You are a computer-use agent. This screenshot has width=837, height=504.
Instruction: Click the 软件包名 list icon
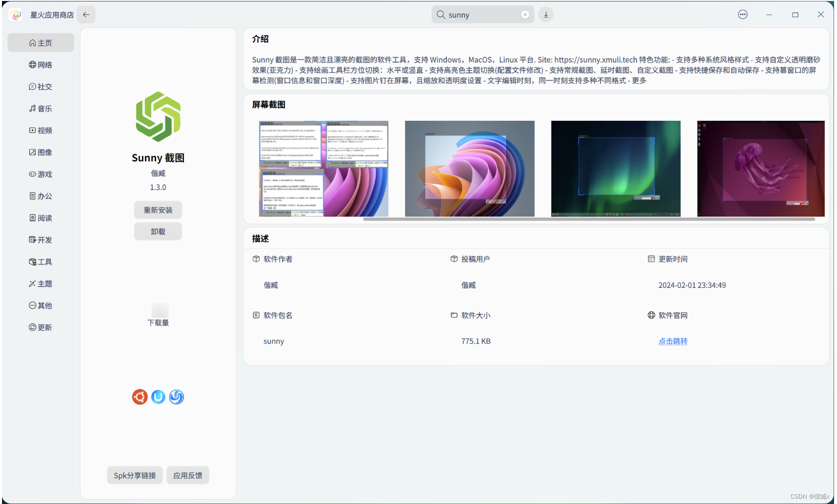(x=256, y=315)
